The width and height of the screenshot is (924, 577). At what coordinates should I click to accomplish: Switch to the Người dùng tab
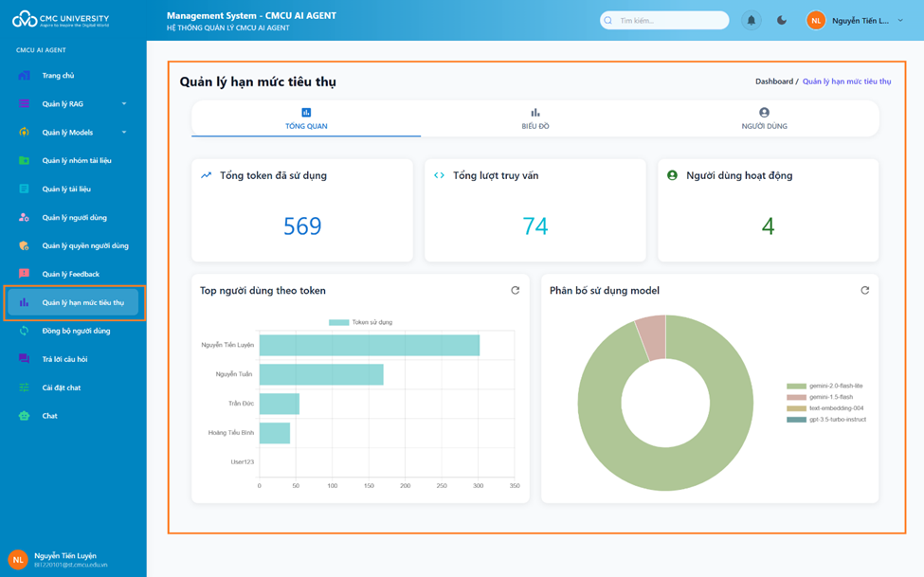[x=764, y=119]
